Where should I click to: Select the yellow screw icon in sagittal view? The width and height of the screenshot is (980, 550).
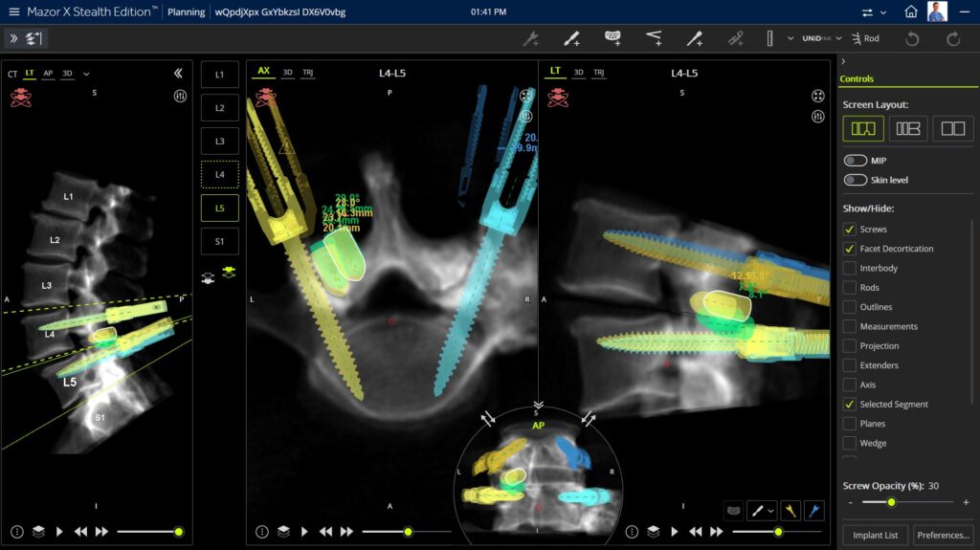pyautogui.click(x=790, y=511)
